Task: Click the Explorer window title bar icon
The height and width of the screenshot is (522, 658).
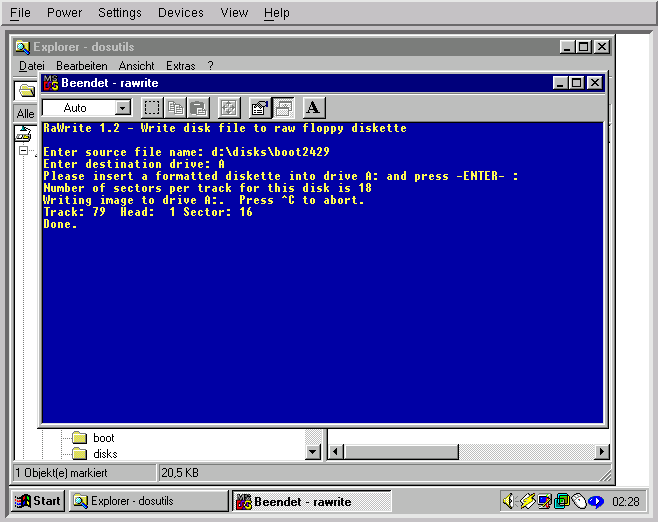Action: pyautogui.click(x=23, y=47)
